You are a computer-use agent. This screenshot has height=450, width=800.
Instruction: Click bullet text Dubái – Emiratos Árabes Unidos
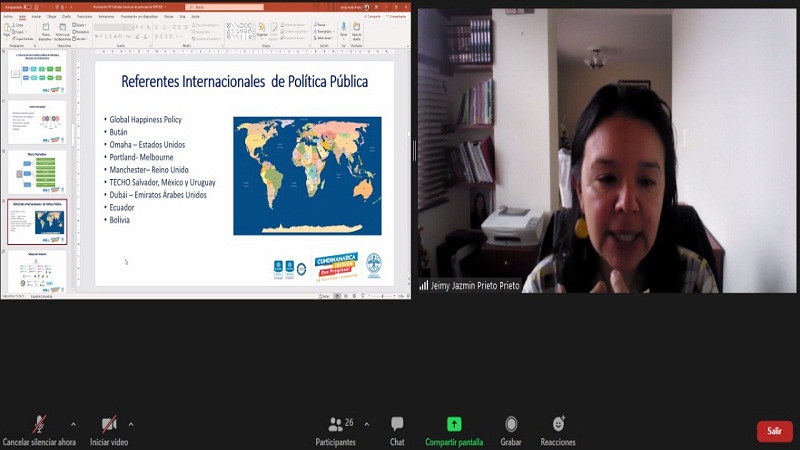click(x=158, y=194)
